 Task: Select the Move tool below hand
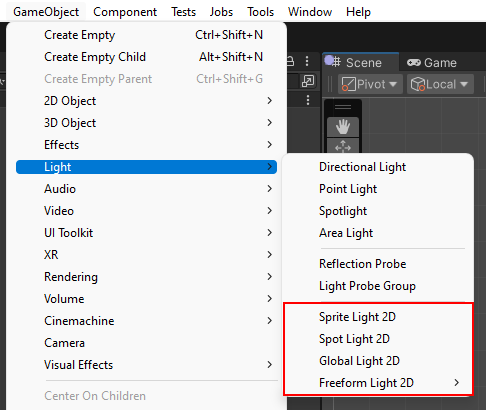click(x=343, y=146)
